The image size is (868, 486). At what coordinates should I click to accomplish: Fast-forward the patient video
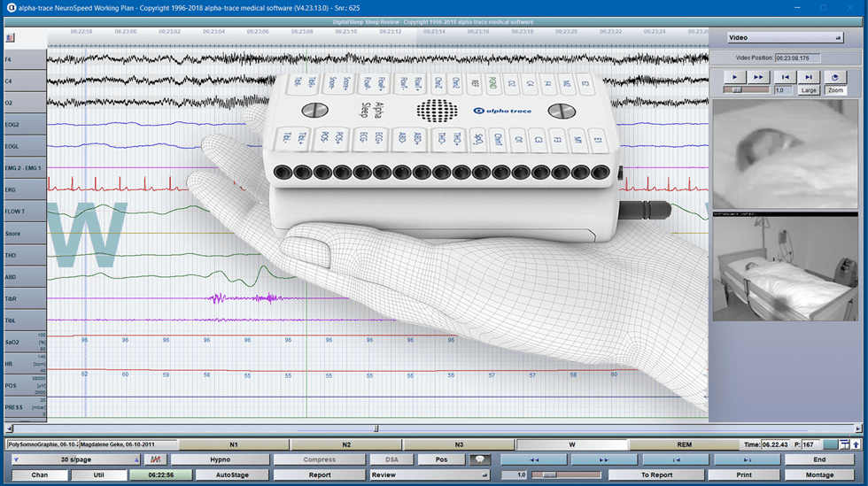(758, 77)
